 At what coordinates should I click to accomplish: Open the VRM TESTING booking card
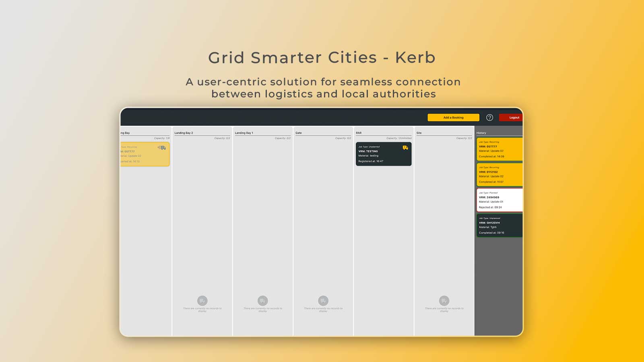pyautogui.click(x=384, y=154)
